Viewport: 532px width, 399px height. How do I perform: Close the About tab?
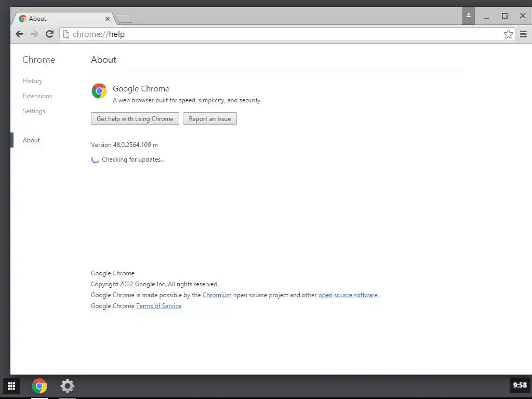point(107,19)
